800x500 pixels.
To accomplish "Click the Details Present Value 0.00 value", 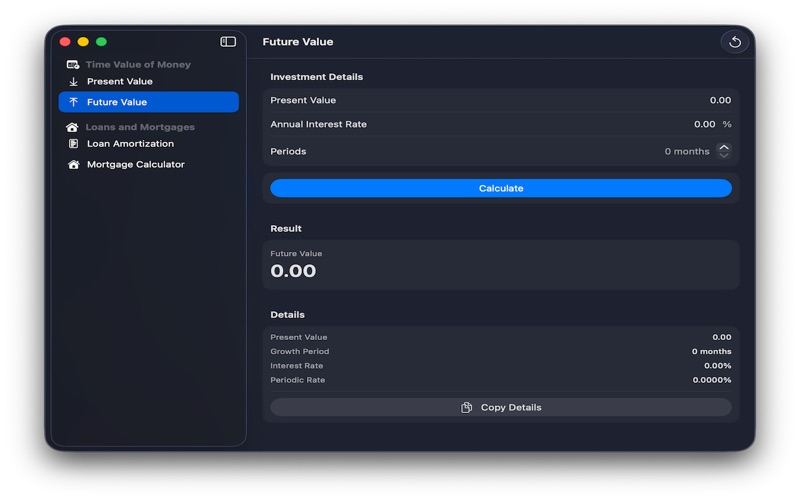I will 722,337.
